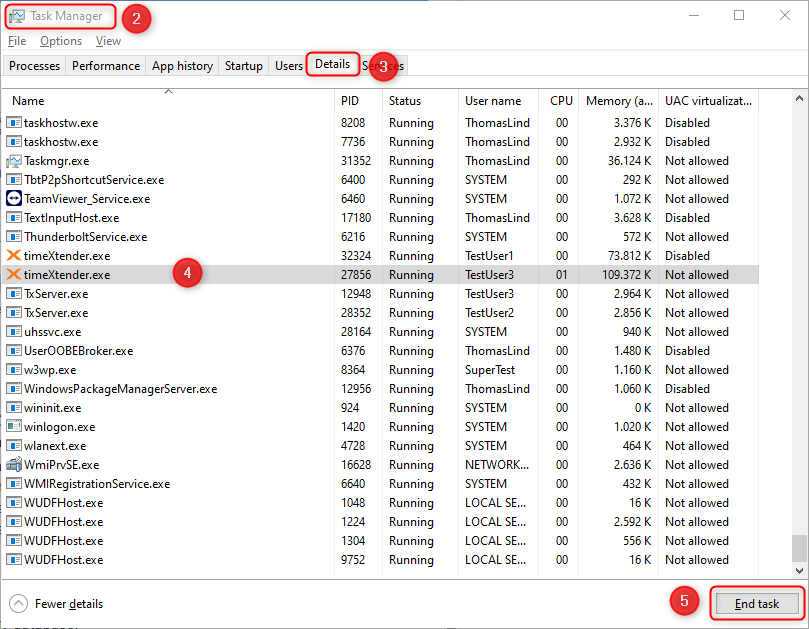This screenshot has width=809, height=629.
Task: Sort by the Memory column header
Action: 619,101
